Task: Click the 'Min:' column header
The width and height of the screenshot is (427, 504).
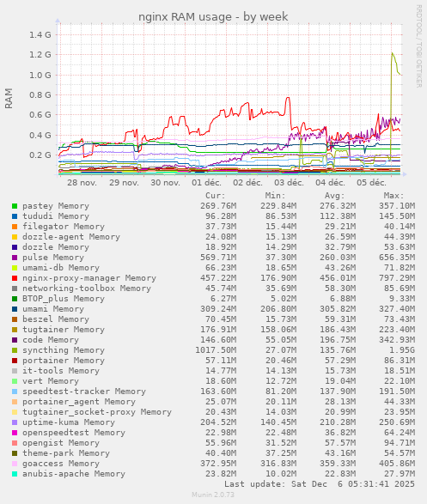Action: coord(275,196)
